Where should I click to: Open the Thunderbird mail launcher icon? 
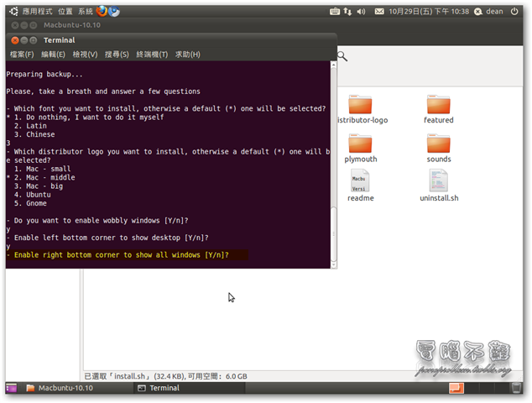pos(114,12)
